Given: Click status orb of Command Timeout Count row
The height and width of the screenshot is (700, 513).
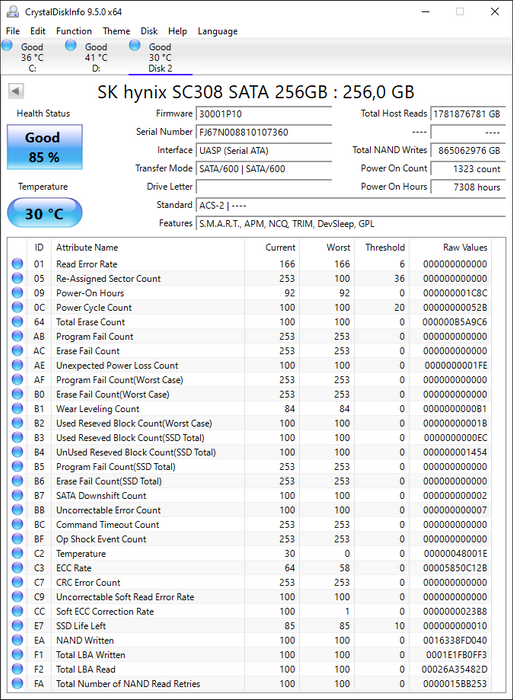Looking at the screenshot, I should [x=17, y=525].
